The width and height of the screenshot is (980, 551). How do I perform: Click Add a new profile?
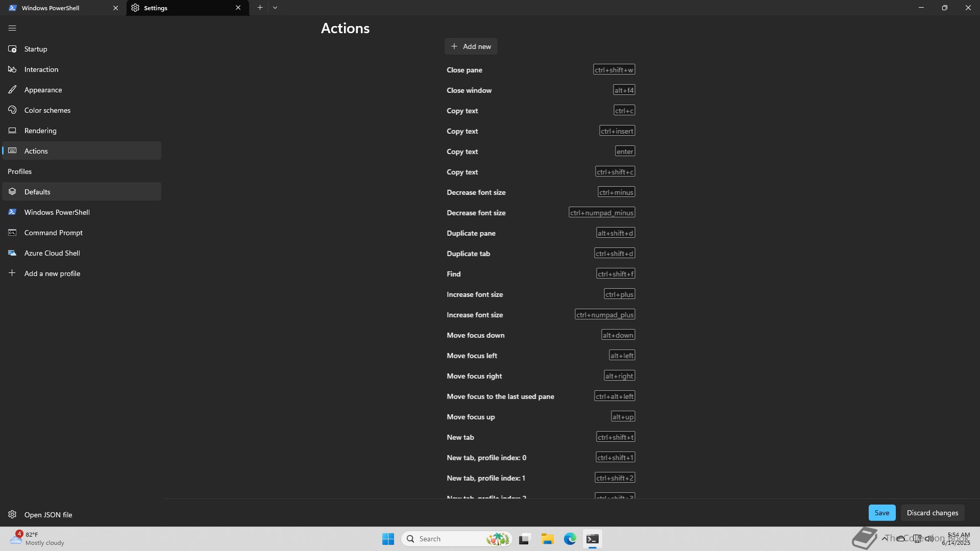pos(52,273)
